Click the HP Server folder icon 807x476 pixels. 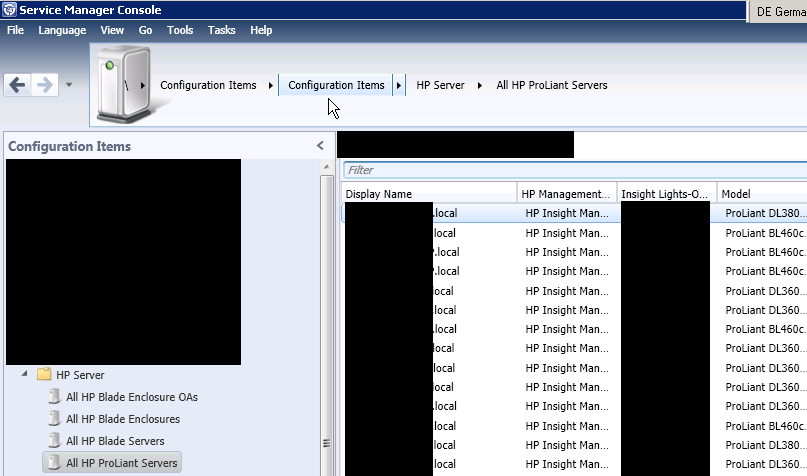44,375
